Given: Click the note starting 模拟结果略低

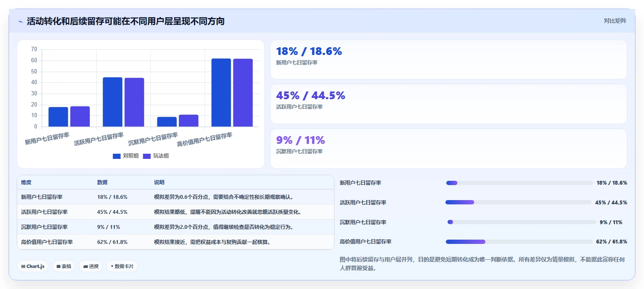Looking at the screenshot, I should [227, 212].
